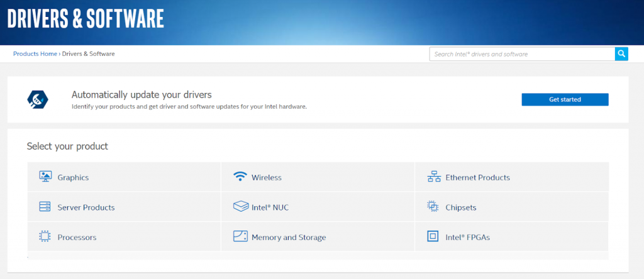Click the Select your product heading

click(67, 146)
